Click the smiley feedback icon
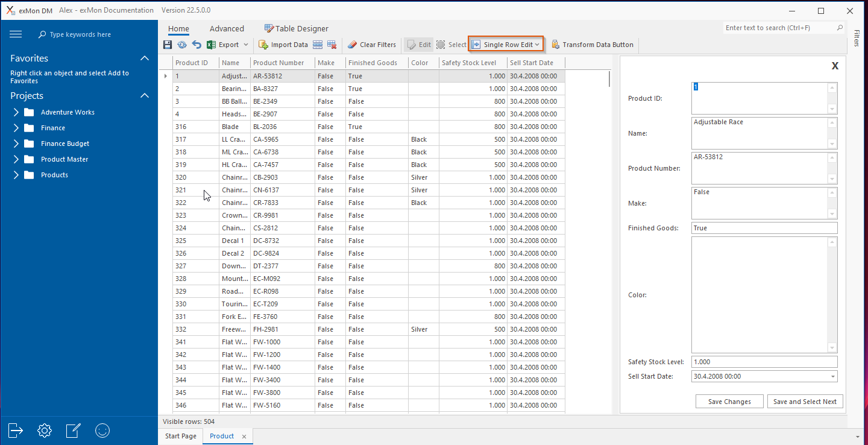This screenshot has width=868, height=445. point(102,430)
